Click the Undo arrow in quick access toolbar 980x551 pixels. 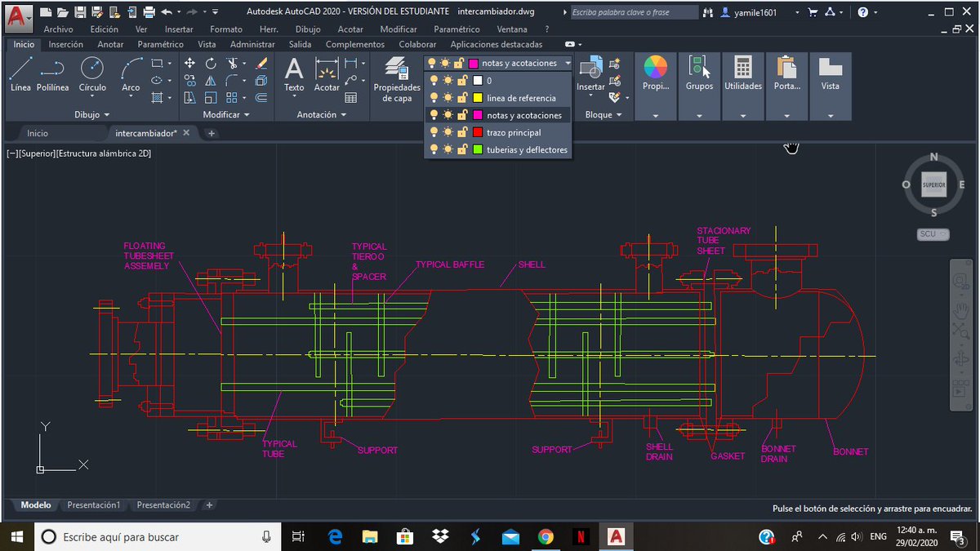167,12
